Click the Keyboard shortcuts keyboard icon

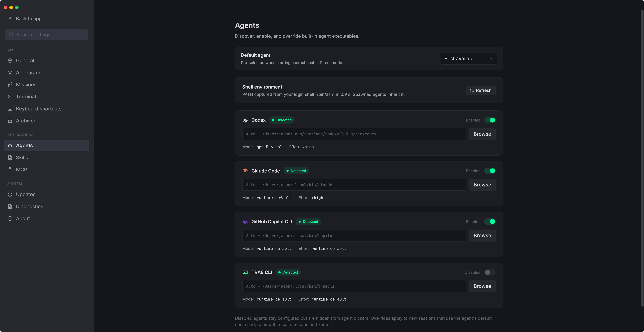10,109
